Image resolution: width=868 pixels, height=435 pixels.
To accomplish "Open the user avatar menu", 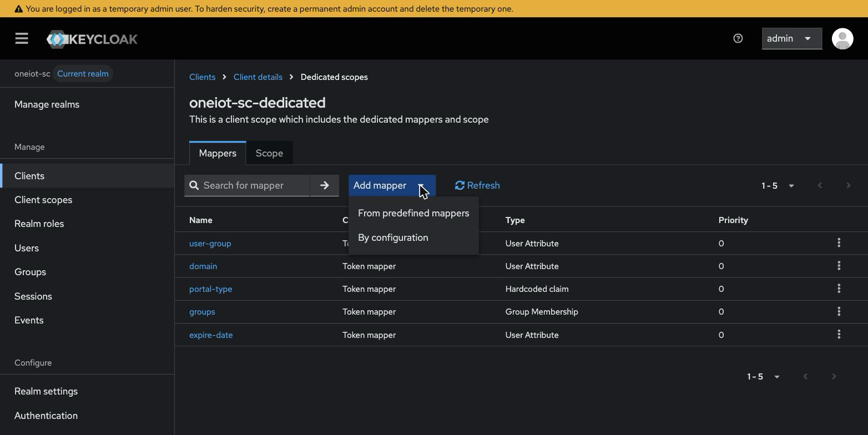I will coord(842,38).
